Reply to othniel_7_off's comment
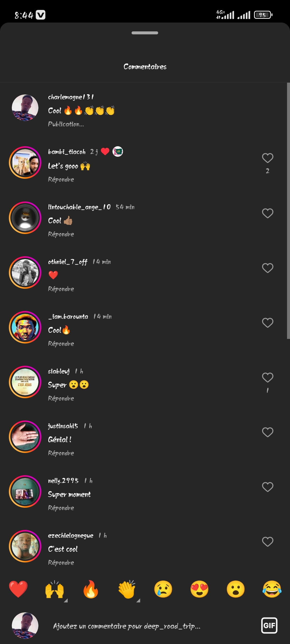The width and height of the screenshot is (290, 644). pos(61,289)
